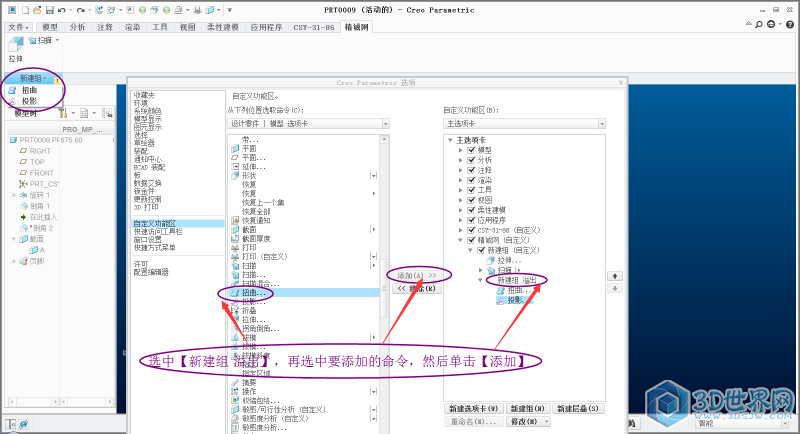Click the 扫描 sweep icon in the ribbon
The image size is (800, 434).
[x=32, y=40]
